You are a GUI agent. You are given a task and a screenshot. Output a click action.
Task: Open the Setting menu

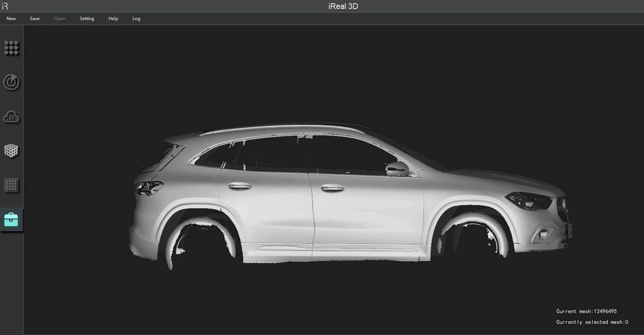click(x=87, y=19)
